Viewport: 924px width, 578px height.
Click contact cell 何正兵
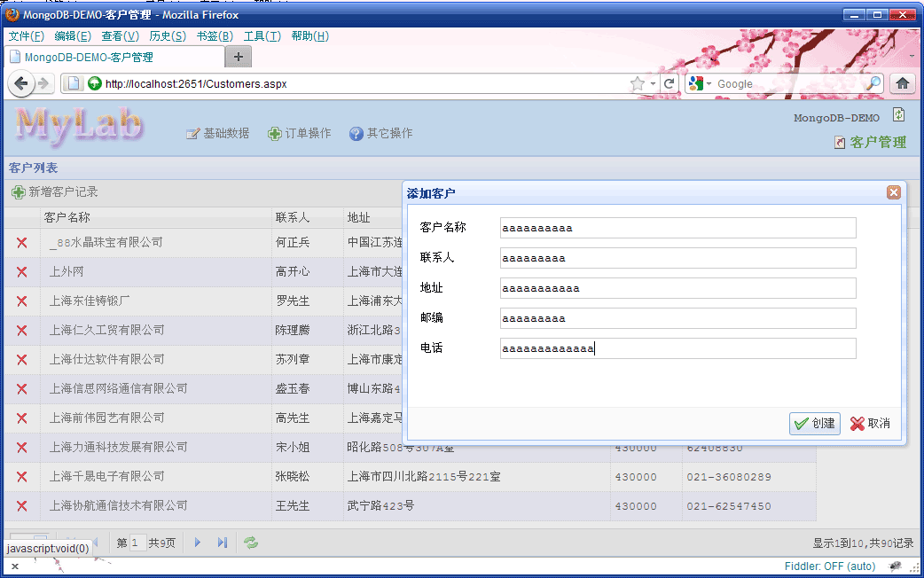pos(293,242)
